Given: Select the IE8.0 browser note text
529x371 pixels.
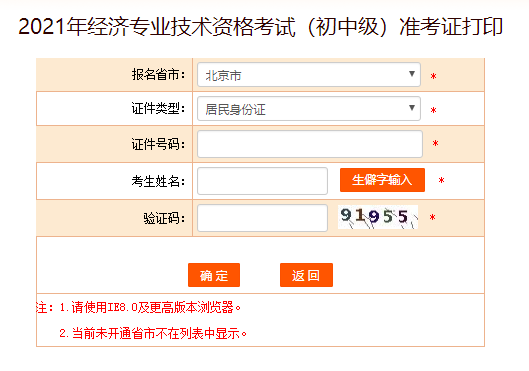Looking at the screenshot, I should tap(150, 308).
